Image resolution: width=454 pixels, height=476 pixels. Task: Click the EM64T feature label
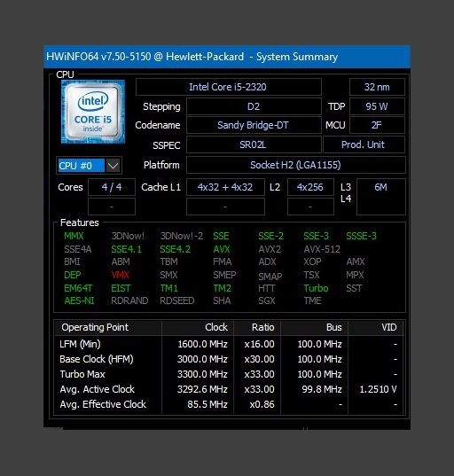(78, 288)
